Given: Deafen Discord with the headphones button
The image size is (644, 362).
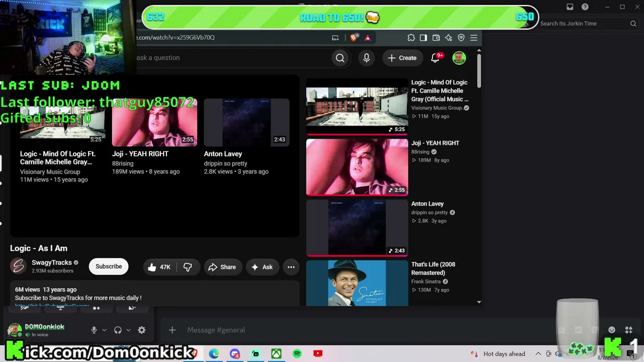Looking at the screenshot, I should (x=118, y=330).
